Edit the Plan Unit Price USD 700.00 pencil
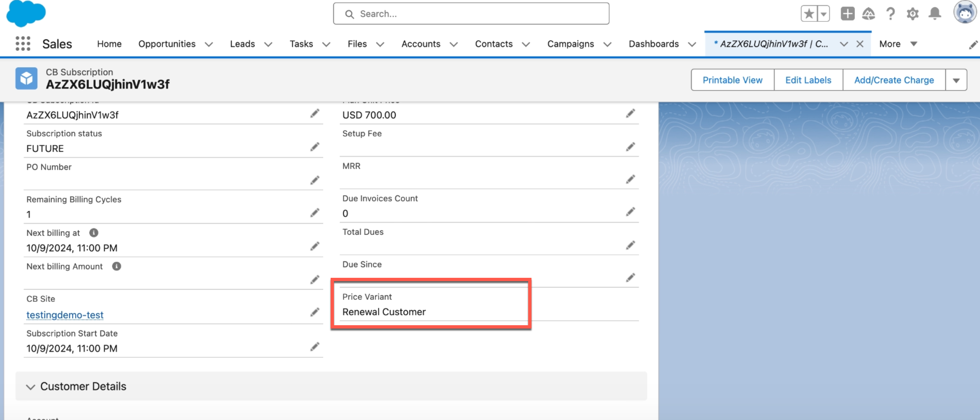Screen dimensions: 980x420 (630, 113)
